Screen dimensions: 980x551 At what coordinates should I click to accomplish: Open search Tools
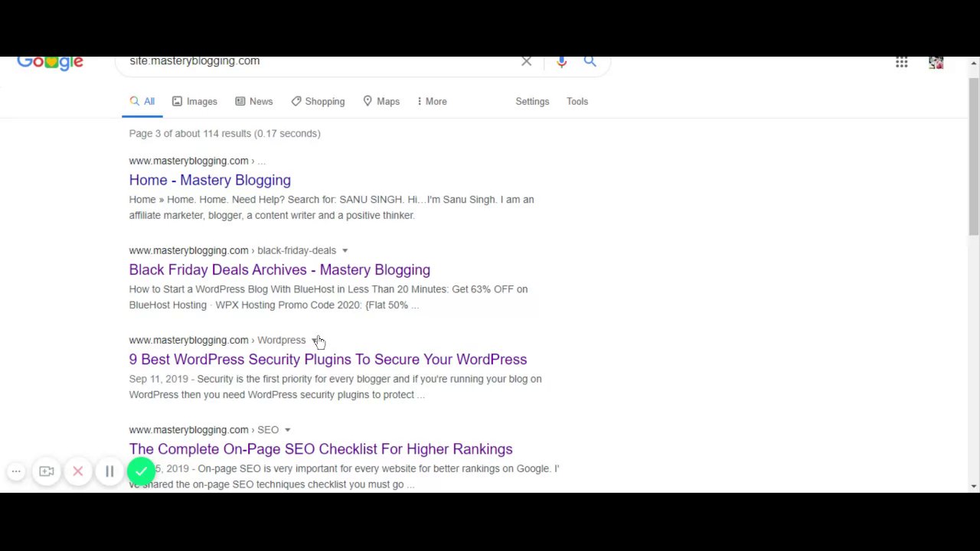click(577, 101)
